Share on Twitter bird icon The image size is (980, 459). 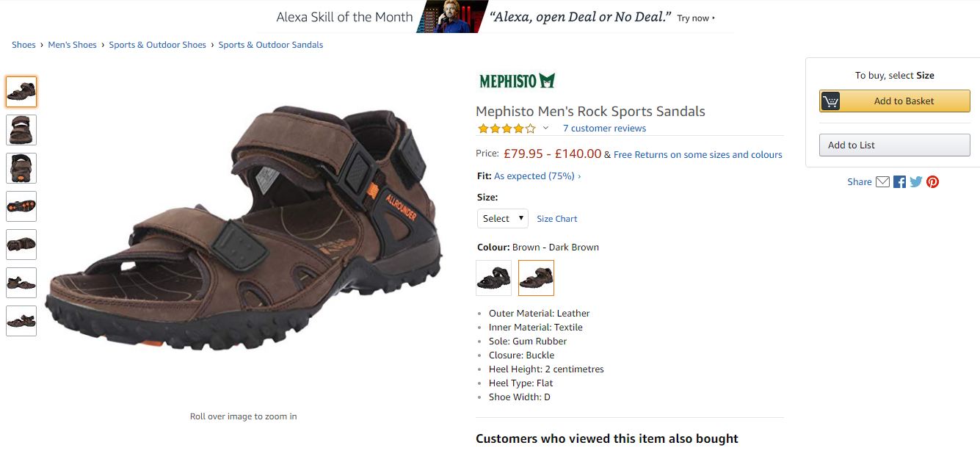(x=916, y=181)
